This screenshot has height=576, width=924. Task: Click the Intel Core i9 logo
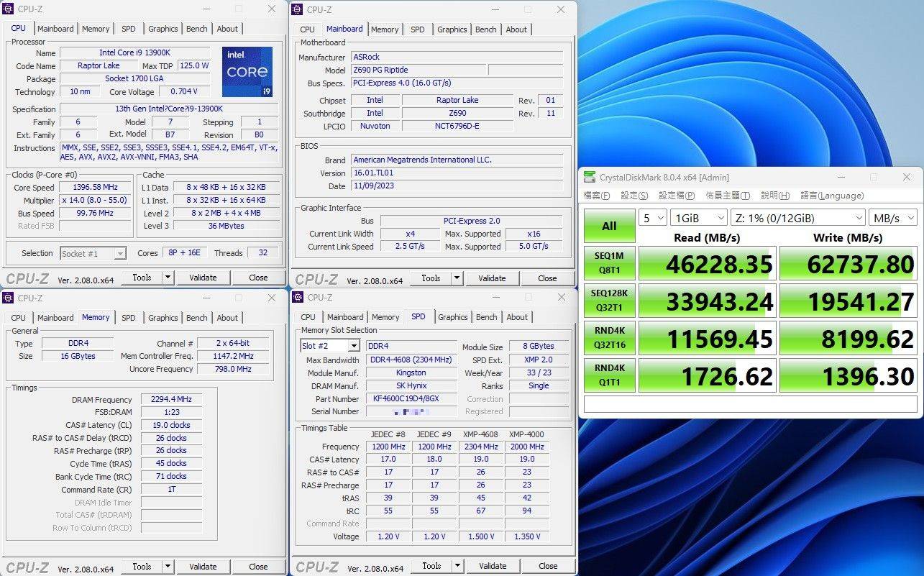pos(247,72)
